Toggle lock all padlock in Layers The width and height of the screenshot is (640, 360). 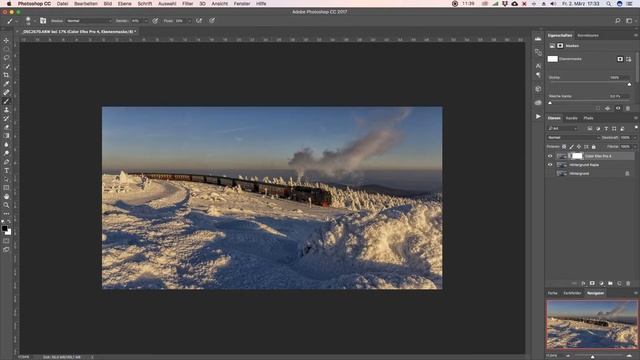(594, 147)
